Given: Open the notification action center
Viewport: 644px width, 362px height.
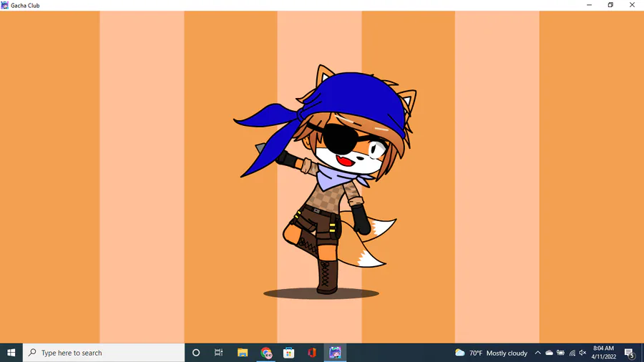Looking at the screenshot, I should coord(630,353).
